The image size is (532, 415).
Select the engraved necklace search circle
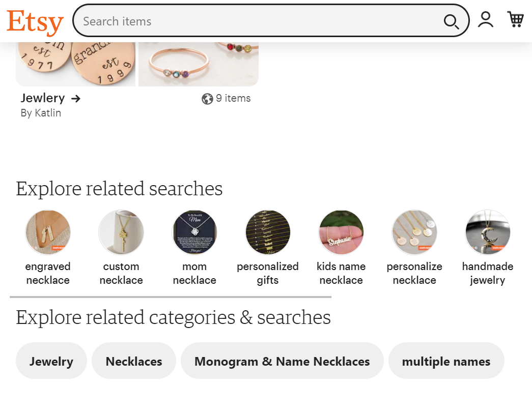point(48,232)
